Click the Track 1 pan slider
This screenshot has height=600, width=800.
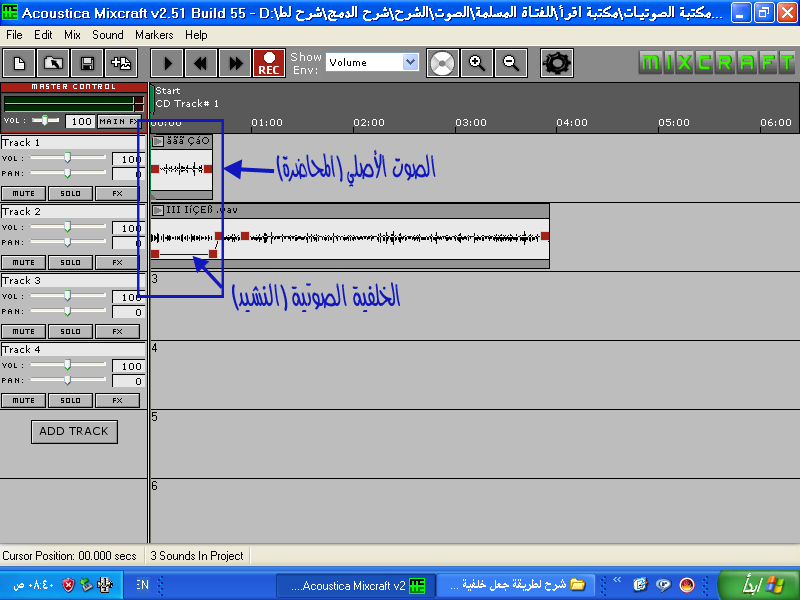(68, 173)
